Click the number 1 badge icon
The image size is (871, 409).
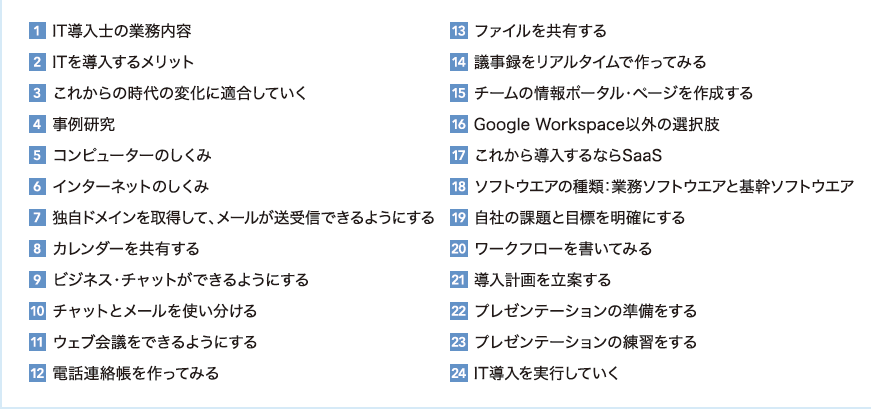37,31
